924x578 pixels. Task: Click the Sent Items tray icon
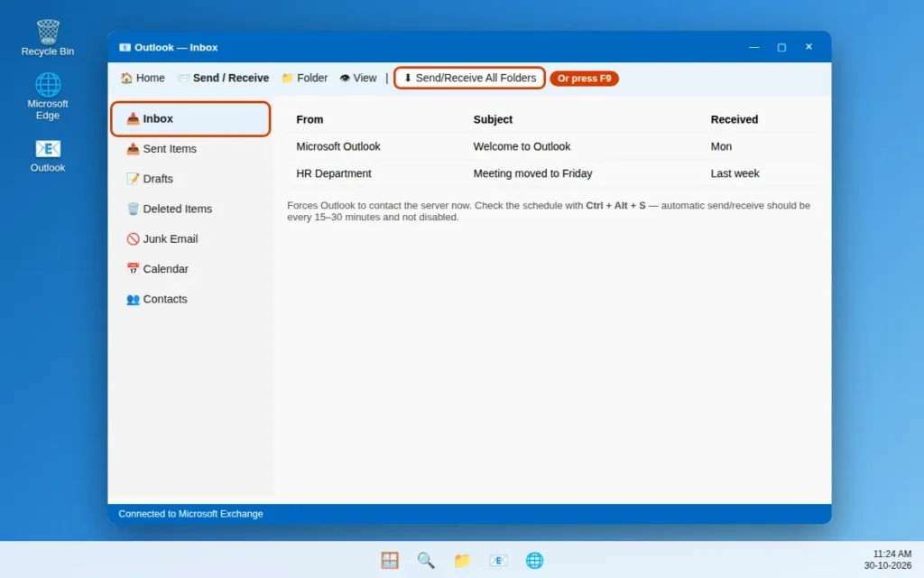(x=134, y=149)
